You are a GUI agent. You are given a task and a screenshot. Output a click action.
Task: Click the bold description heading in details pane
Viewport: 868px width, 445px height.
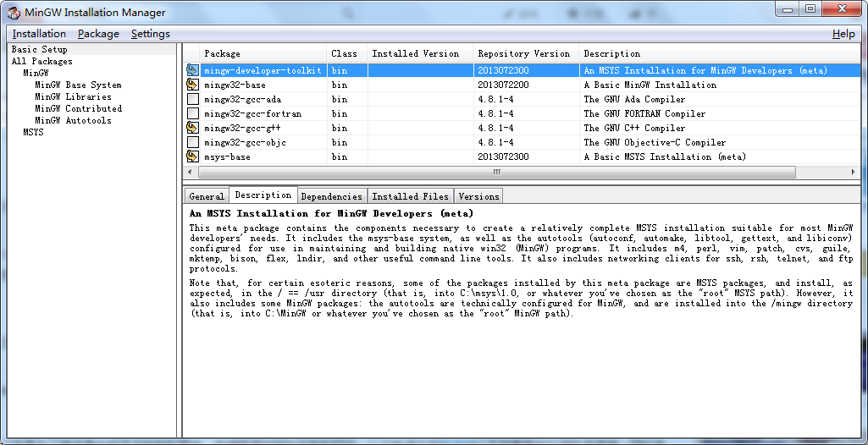pyautogui.click(x=331, y=213)
